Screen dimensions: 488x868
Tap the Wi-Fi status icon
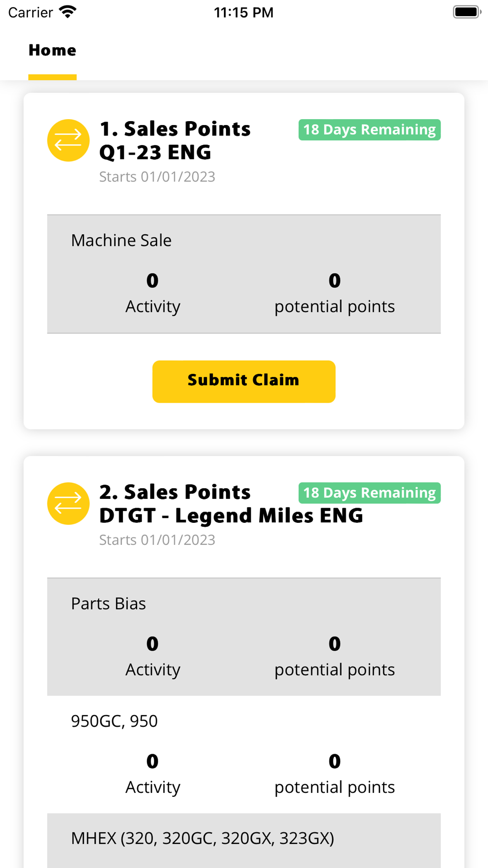pos(68,12)
